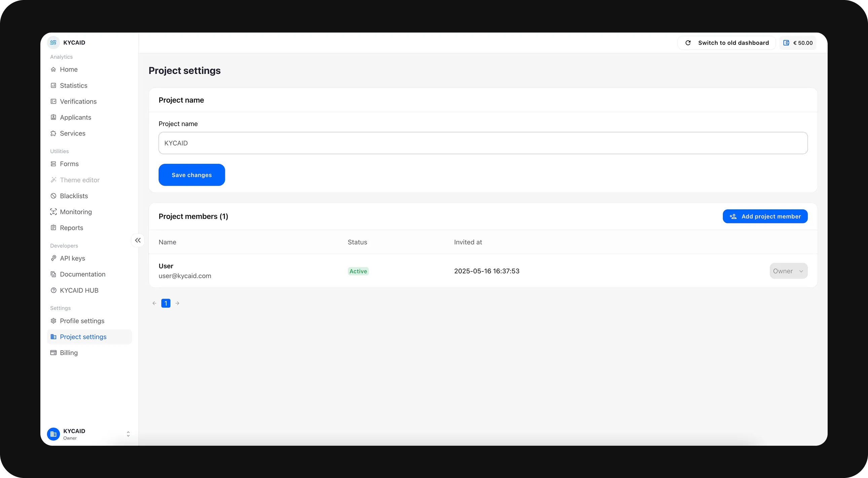This screenshot has width=868, height=478.
Task: Expand the account chevron at bottom left
Action: tap(128, 434)
